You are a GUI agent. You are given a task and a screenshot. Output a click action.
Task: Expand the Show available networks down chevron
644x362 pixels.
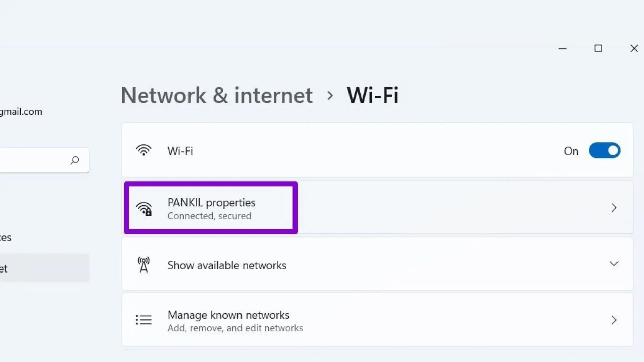point(614,264)
